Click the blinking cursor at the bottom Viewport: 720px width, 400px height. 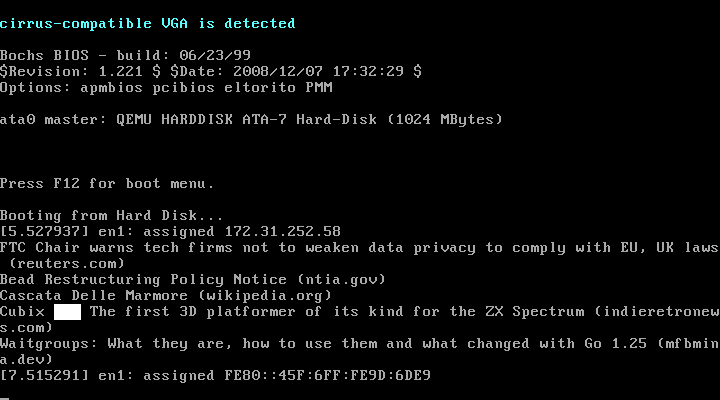pyautogui.click(x=5, y=398)
